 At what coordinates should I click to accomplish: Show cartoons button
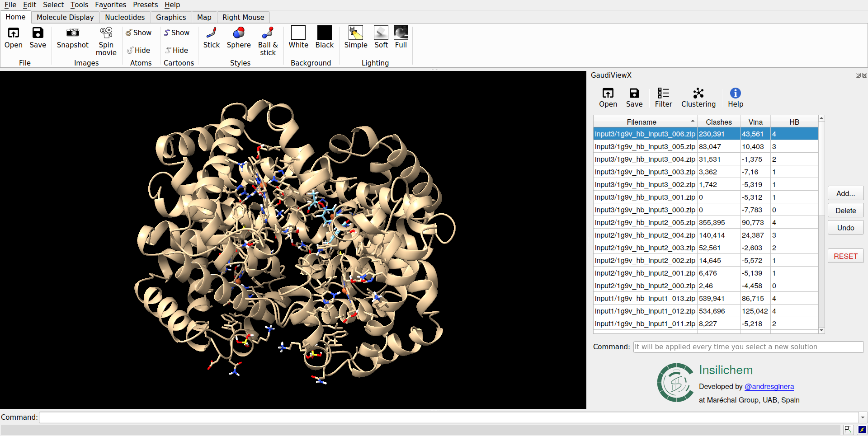click(x=177, y=33)
